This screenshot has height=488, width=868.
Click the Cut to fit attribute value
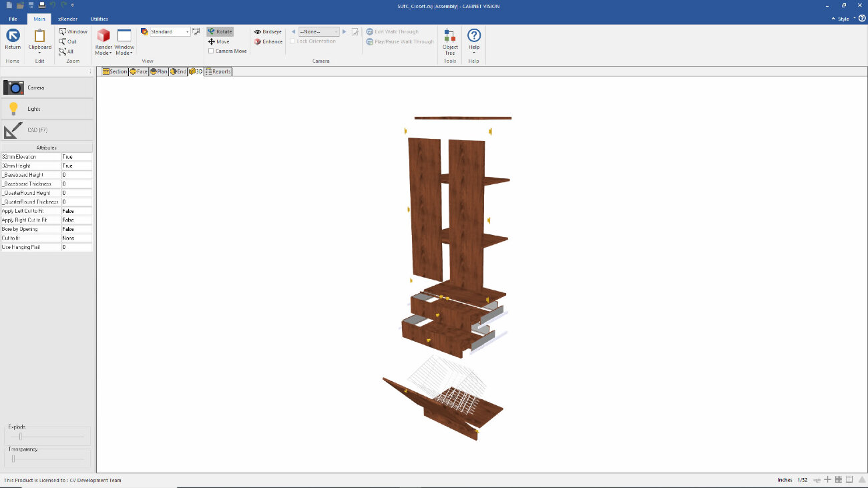click(77, 238)
